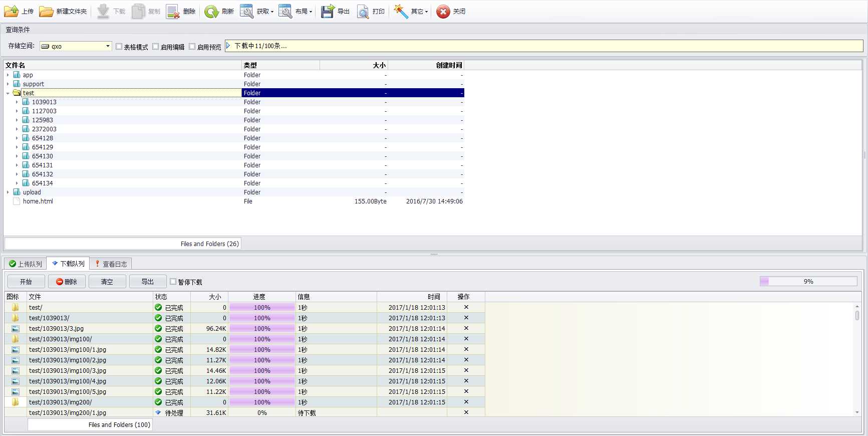868x436 pixels.
Task: Click the Print (打印) toolbar icon
Action: pyautogui.click(x=363, y=11)
